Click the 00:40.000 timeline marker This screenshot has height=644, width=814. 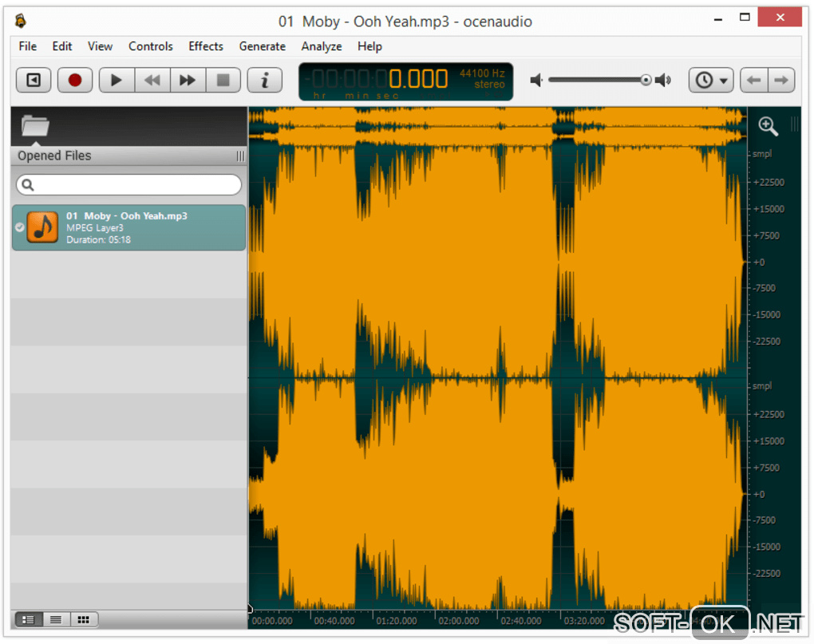click(x=334, y=621)
